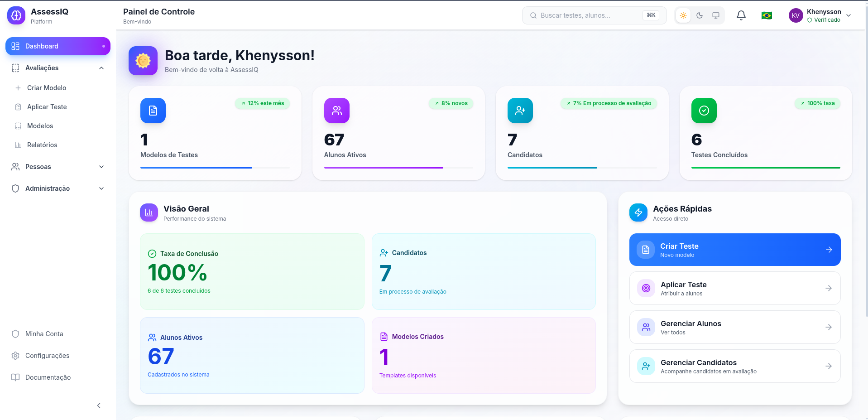Viewport: 868px width, 420px height.
Task: Click the search magnifier icon
Action: click(533, 15)
